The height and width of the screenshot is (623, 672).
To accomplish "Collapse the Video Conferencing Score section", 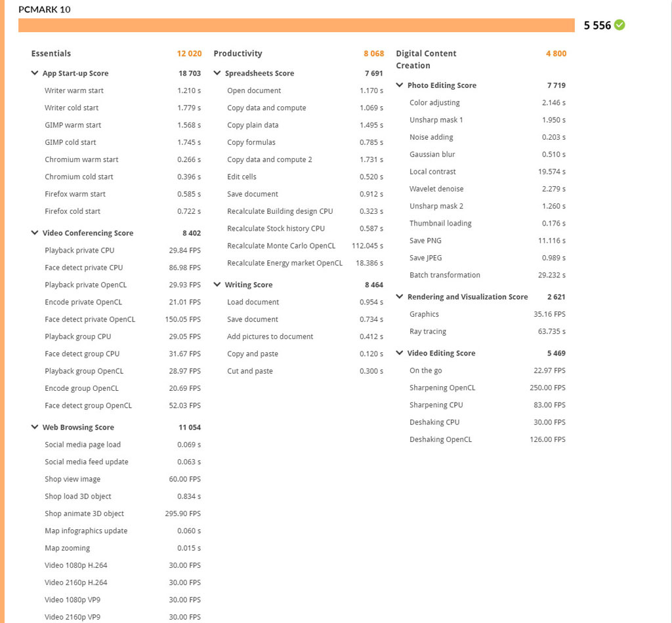I will coord(35,233).
